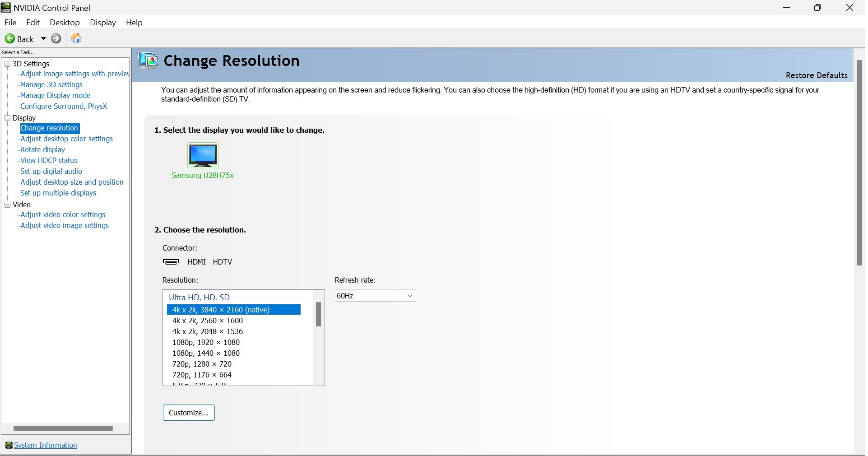This screenshot has height=456, width=868.
Task: Click the NVIDIA Control Panel title bar icon
Action: 6,8
